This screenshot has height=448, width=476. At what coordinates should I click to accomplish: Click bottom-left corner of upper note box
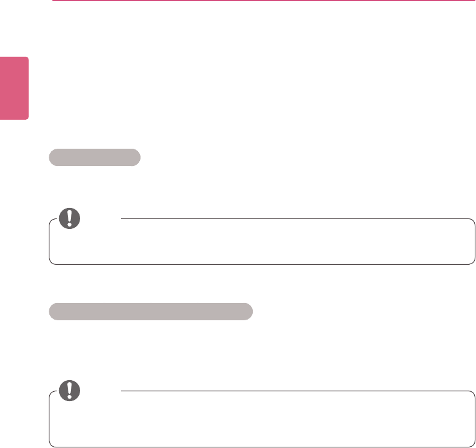pyautogui.click(x=51, y=262)
